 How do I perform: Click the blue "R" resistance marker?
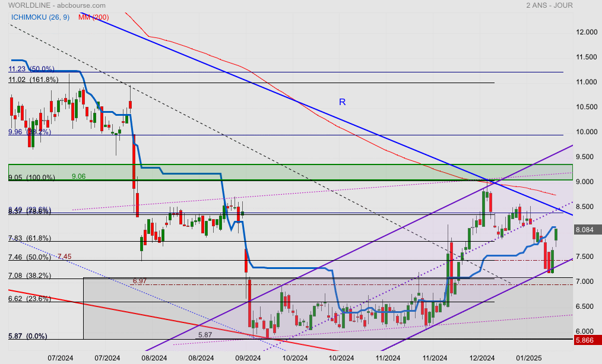click(x=343, y=102)
